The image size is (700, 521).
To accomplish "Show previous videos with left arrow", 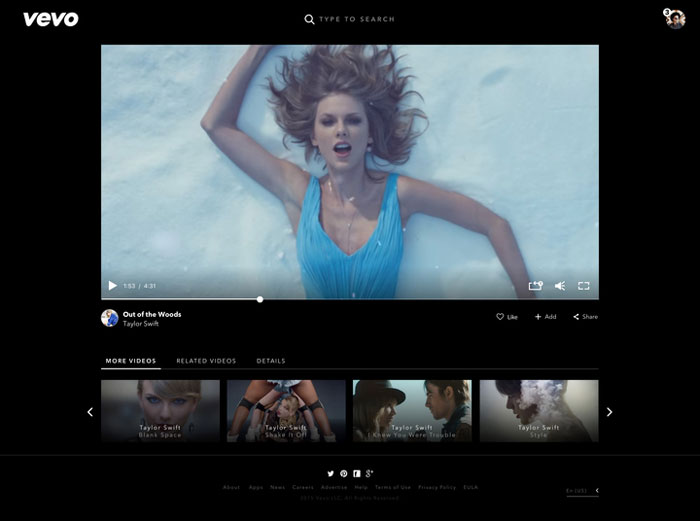I will point(90,412).
